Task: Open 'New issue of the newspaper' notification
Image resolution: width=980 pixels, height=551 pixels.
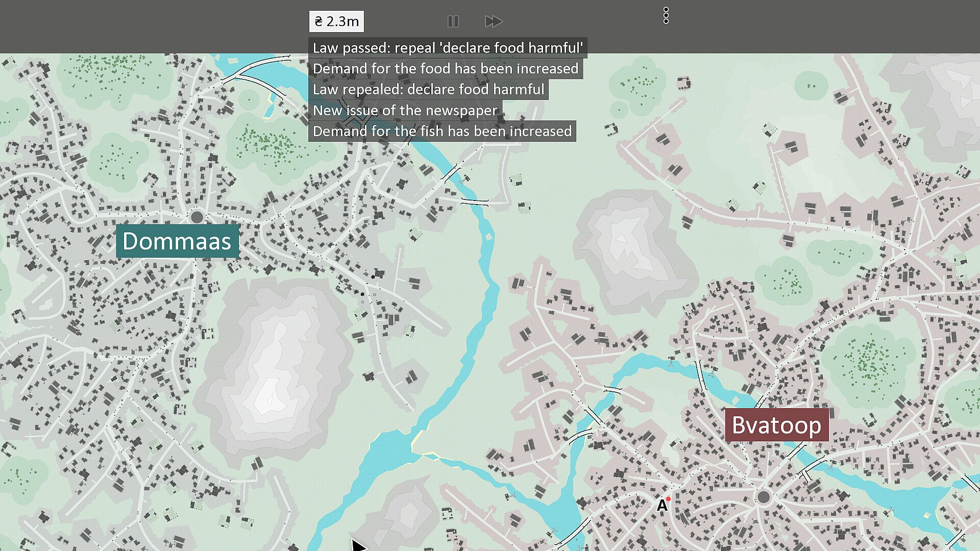Action: click(405, 111)
